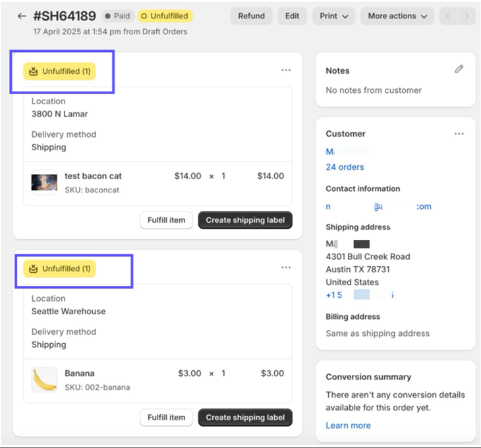
Task: Click the $3.00 line total for Banana
Action: [x=272, y=373]
